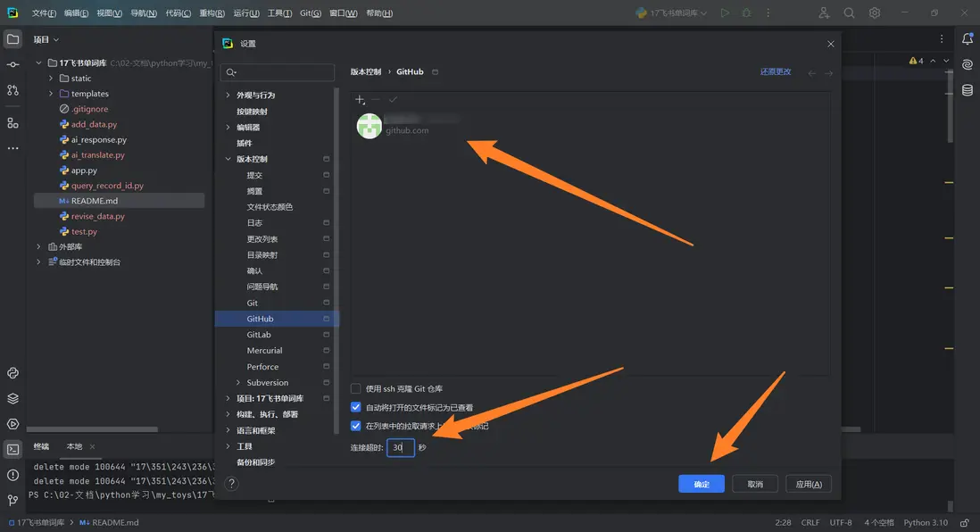Enable clone Git repos using ssh checkbox
The image size is (980, 532).
click(x=355, y=389)
